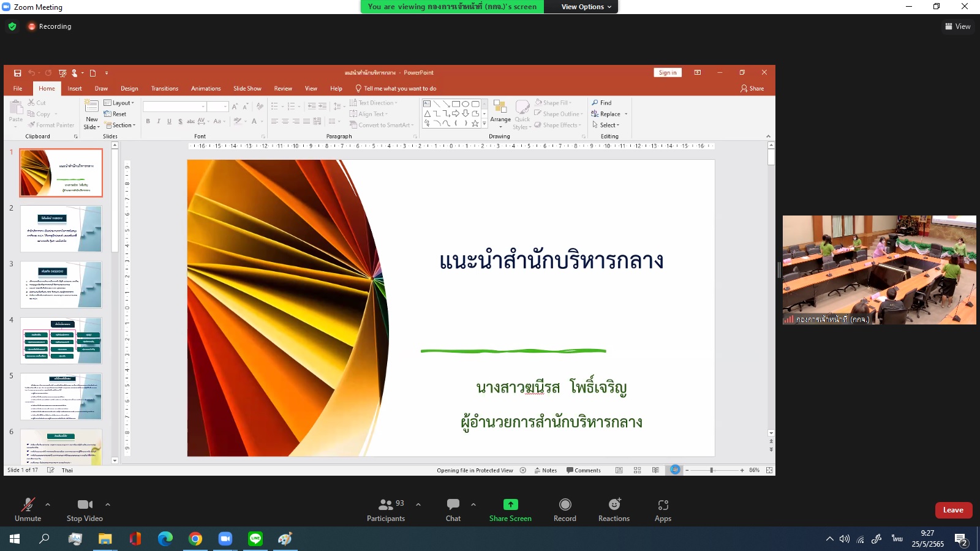This screenshot has width=980, height=551.
Task: Click the meeting security shield icon
Action: pyautogui.click(x=12, y=26)
